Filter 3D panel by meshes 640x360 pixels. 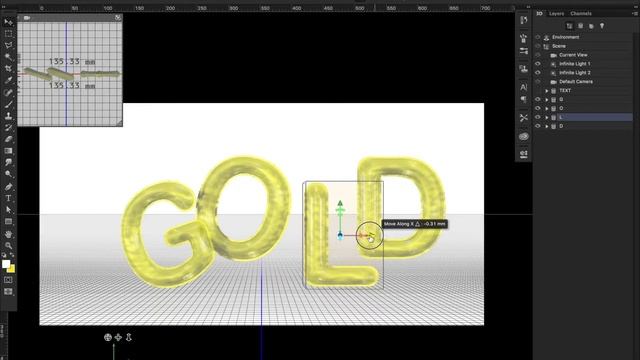[580, 26]
